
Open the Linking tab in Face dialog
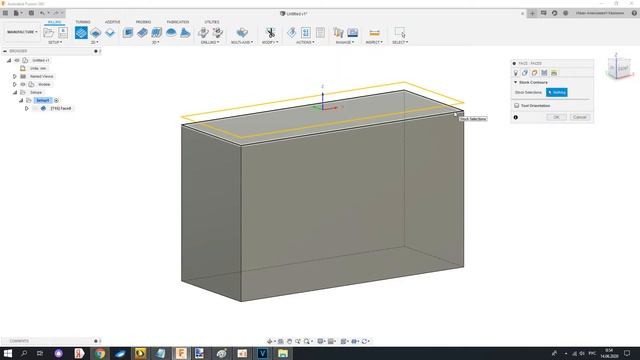point(554,73)
